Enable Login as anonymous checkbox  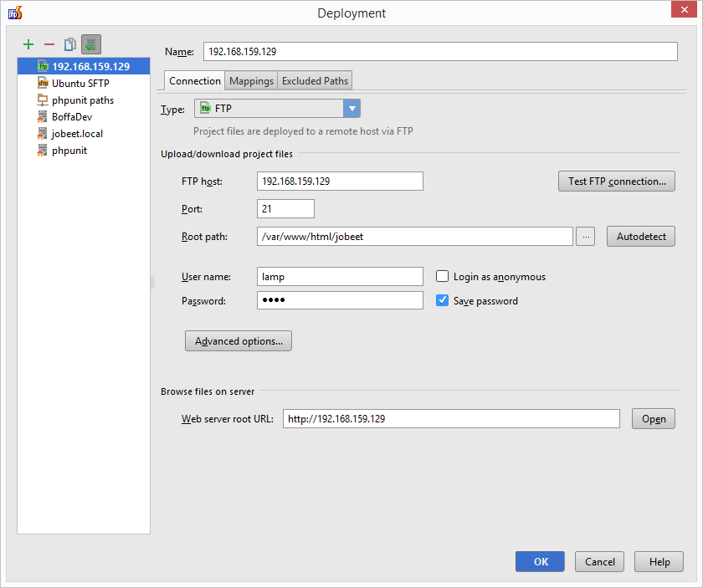[442, 276]
